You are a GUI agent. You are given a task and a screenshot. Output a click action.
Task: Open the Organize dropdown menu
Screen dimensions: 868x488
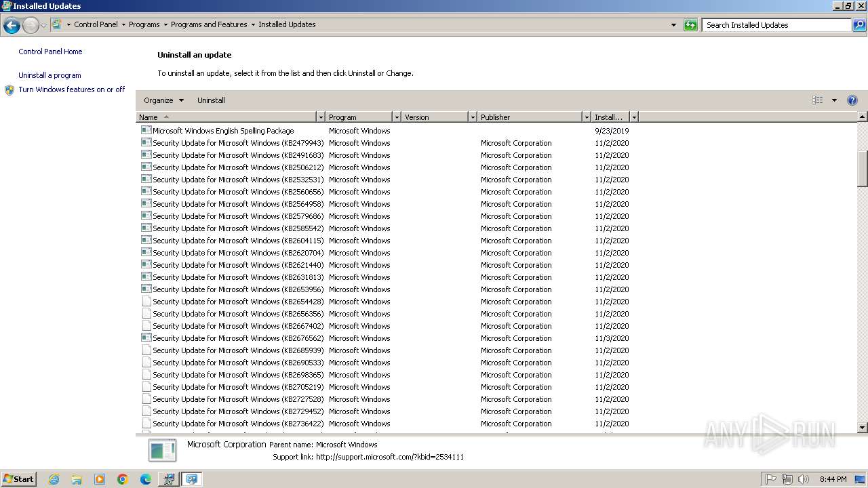pyautogui.click(x=163, y=100)
